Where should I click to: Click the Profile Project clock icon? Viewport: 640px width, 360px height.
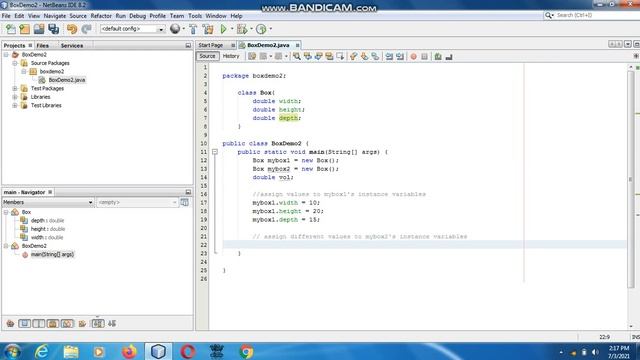coord(261,29)
